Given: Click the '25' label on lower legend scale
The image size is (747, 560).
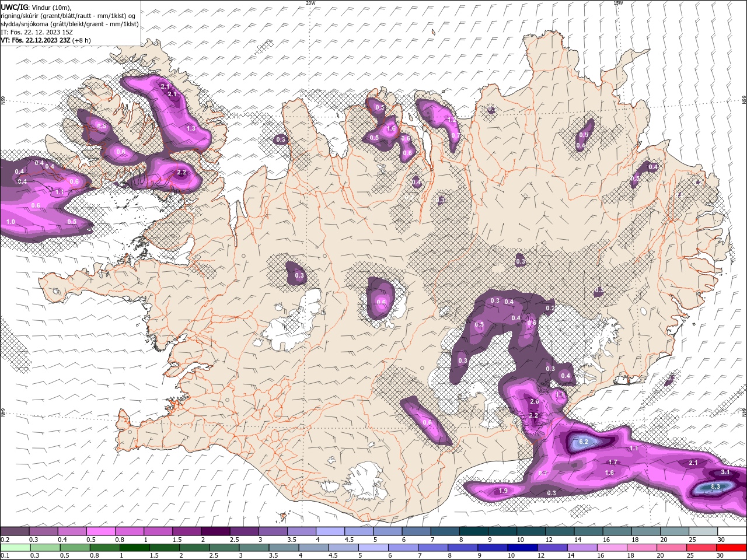Looking at the screenshot, I should (x=689, y=555).
